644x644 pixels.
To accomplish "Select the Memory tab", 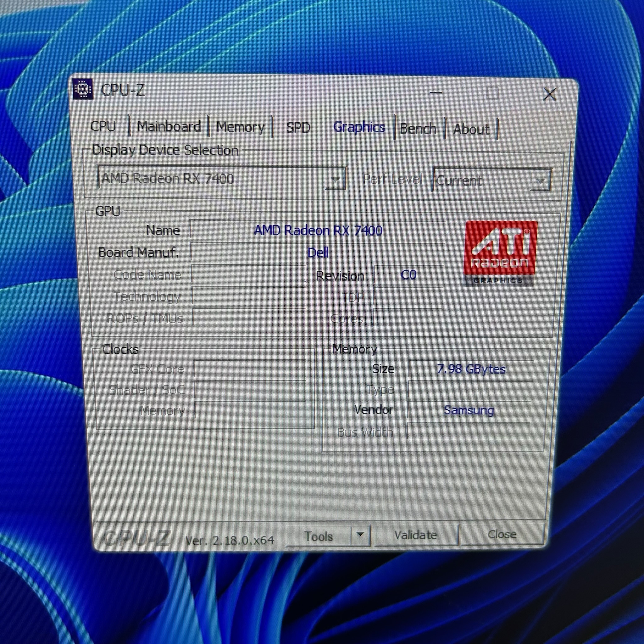I will (240, 127).
